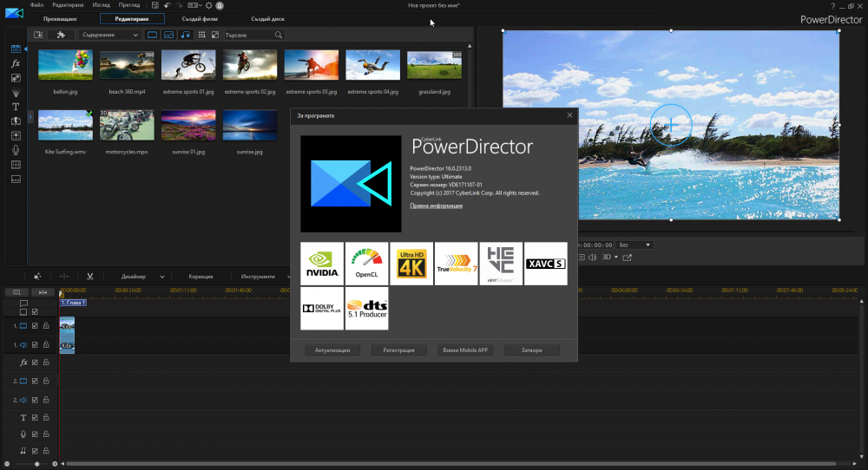Uncheck the title track enable checkbox
The height and width of the screenshot is (470, 868).
pyautogui.click(x=35, y=418)
